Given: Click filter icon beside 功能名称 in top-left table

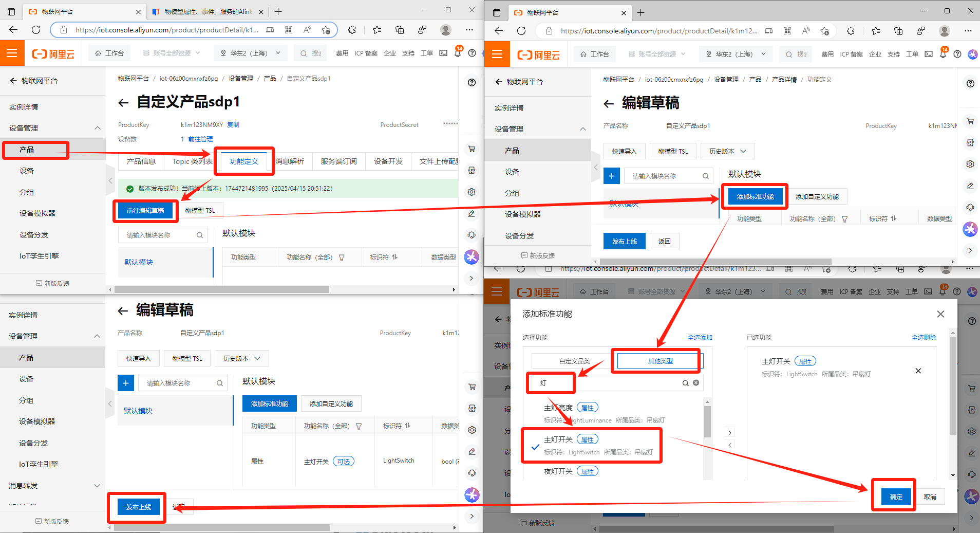Looking at the screenshot, I should [342, 258].
